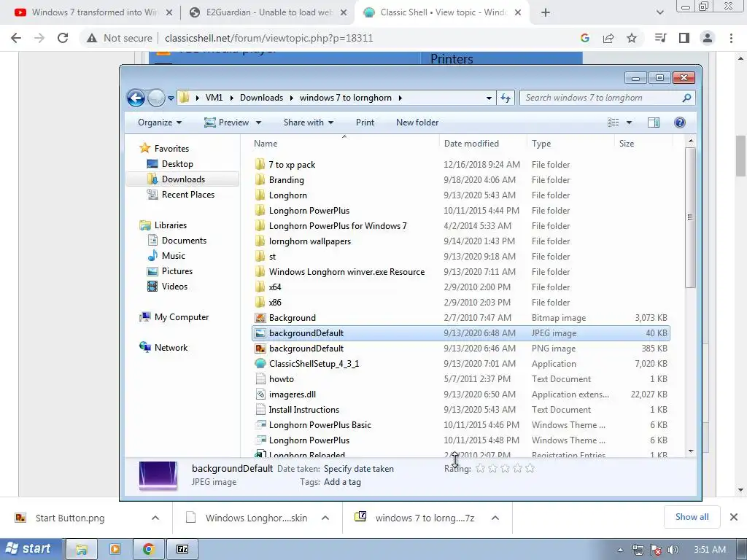Image resolution: width=747 pixels, height=560 pixels.
Task: Click Specify date taken field
Action: pos(359,469)
